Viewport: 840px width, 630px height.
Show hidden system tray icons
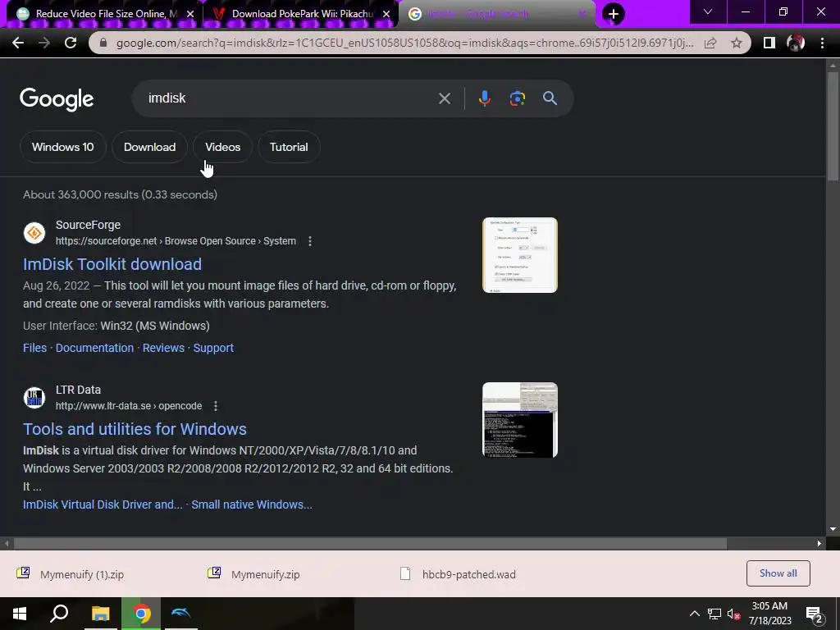point(694,614)
